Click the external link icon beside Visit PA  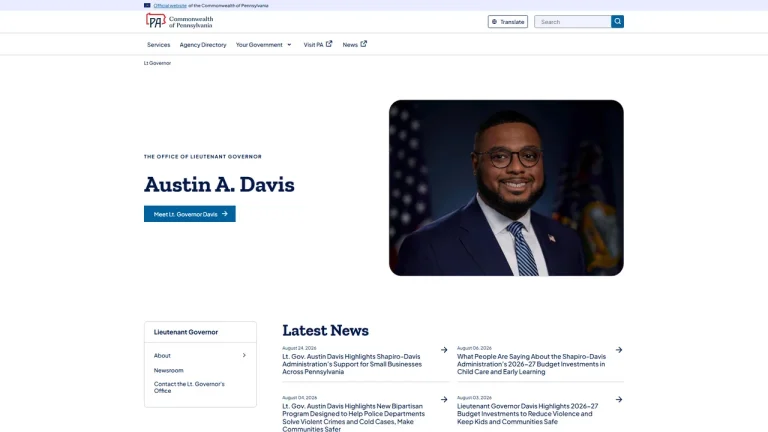pyautogui.click(x=329, y=44)
